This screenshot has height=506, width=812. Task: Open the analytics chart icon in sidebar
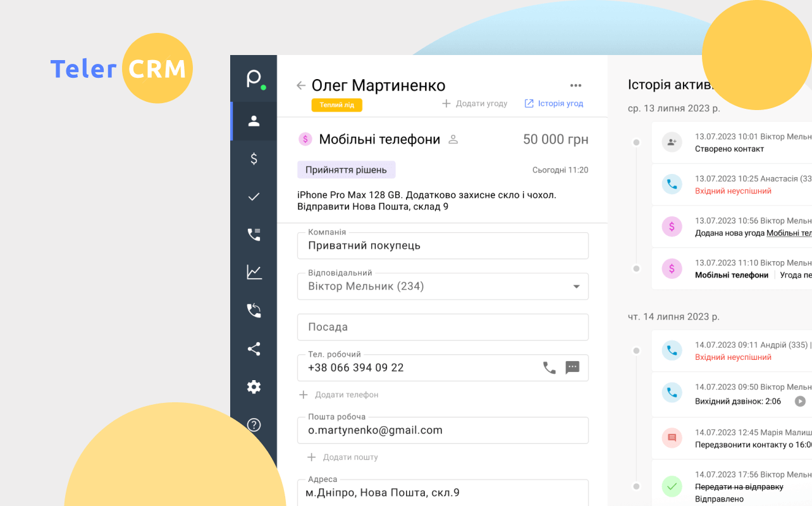(254, 273)
